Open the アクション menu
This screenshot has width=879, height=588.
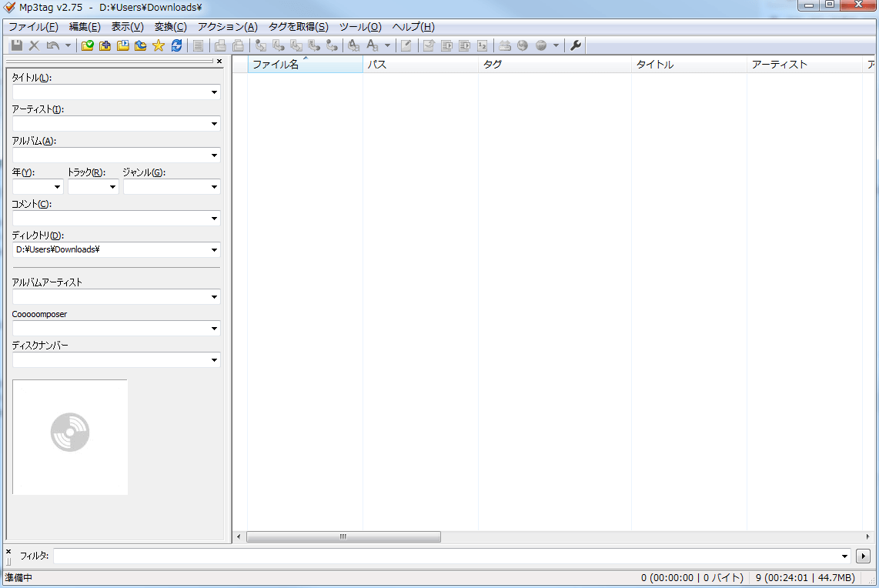pyautogui.click(x=227, y=27)
